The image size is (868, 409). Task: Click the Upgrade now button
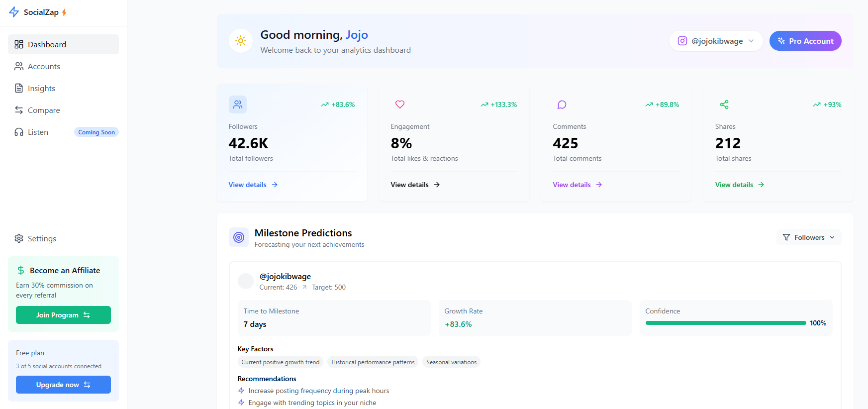pyautogui.click(x=63, y=385)
